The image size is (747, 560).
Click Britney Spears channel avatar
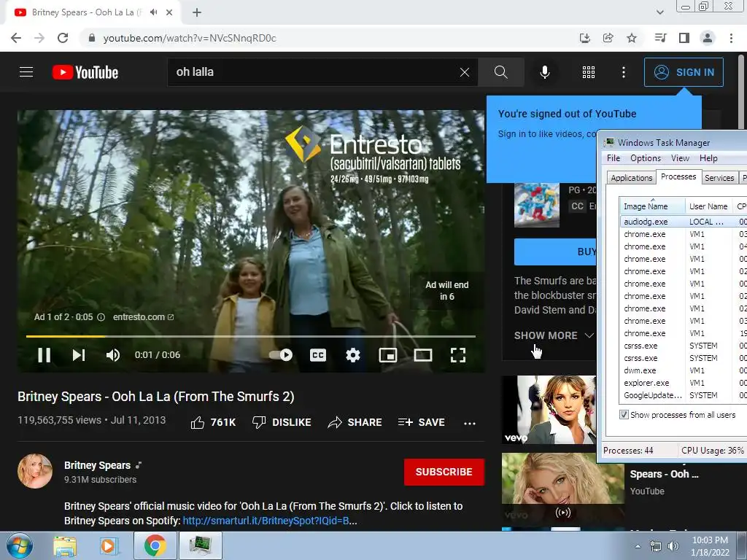click(35, 471)
